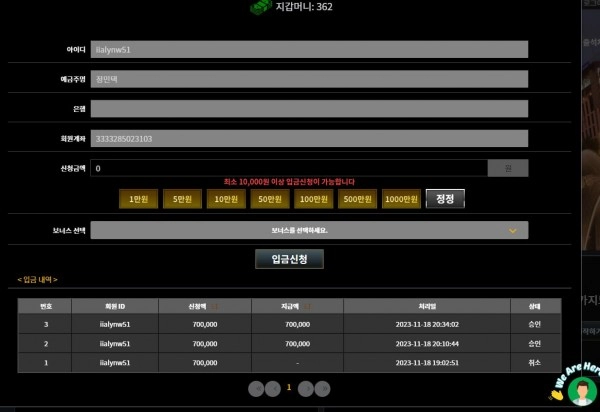Sort by 지급액 column sort icon
Viewport: 600px width, 412px height.
coord(307,306)
